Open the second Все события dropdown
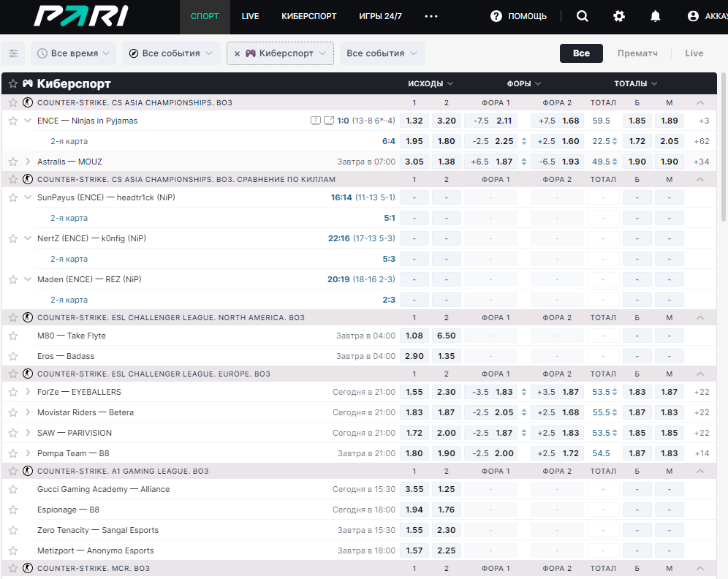 tap(382, 53)
